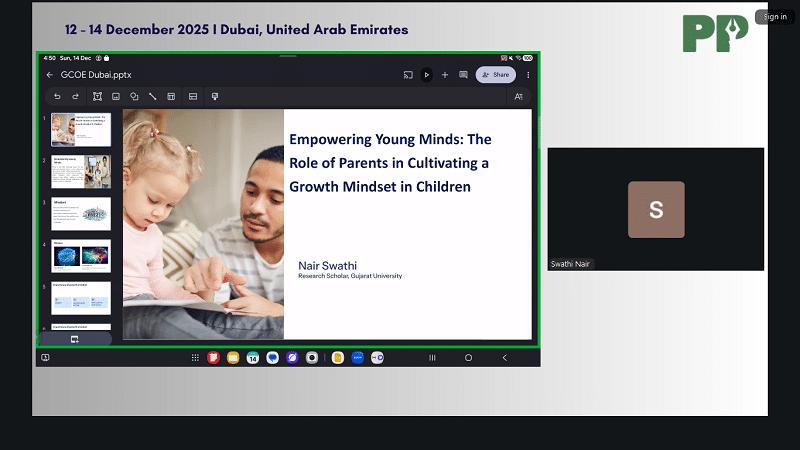Click the presentation title text on the slide

(389, 163)
